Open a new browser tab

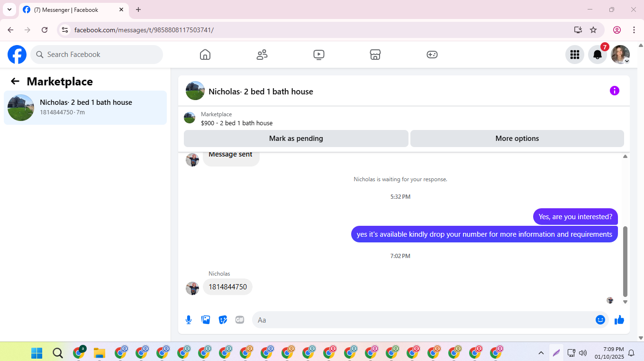(x=138, y=9)
